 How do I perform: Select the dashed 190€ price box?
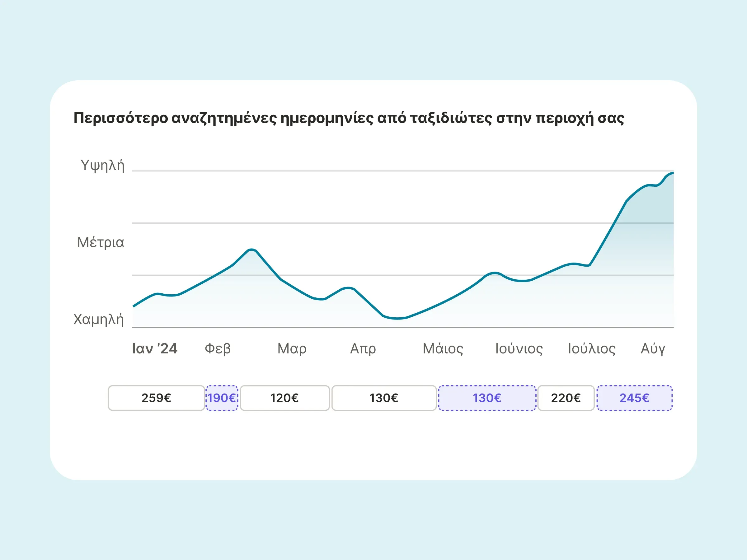(222, 398)
